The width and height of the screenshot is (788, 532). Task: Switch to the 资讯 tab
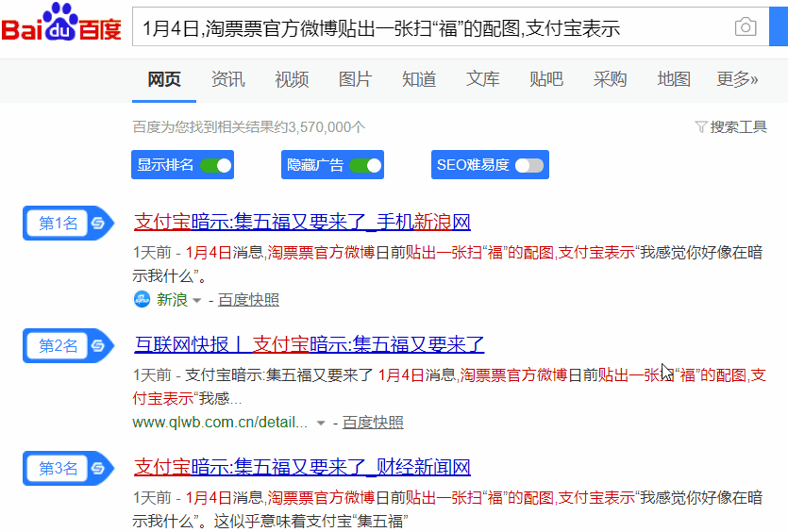[227, 79]
